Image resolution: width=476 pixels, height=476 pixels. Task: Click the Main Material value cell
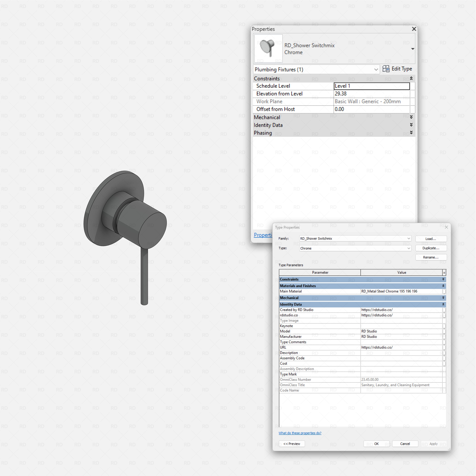coord(401,291)
